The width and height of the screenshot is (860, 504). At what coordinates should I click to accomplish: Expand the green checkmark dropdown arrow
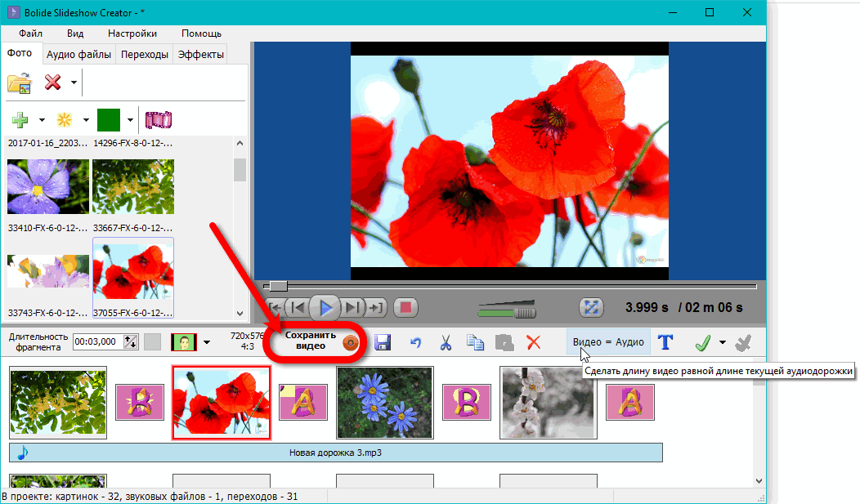click(723, 342)
